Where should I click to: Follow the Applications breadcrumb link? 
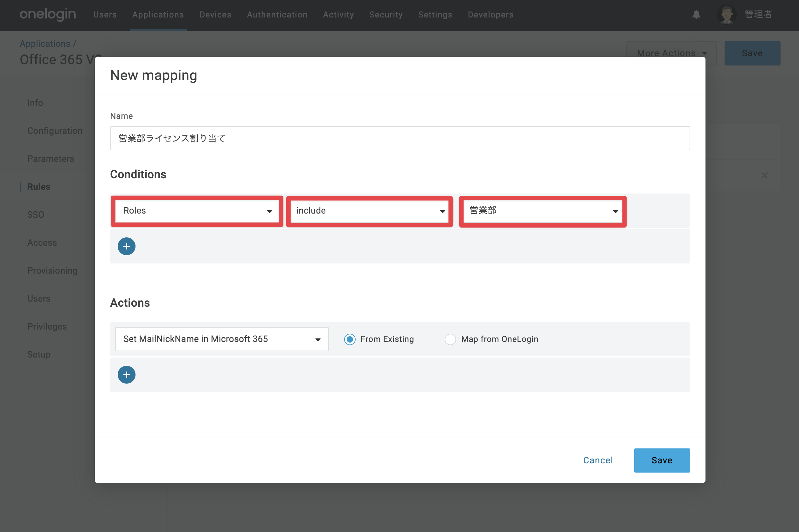pyautogui.click(x=45, y=44)
